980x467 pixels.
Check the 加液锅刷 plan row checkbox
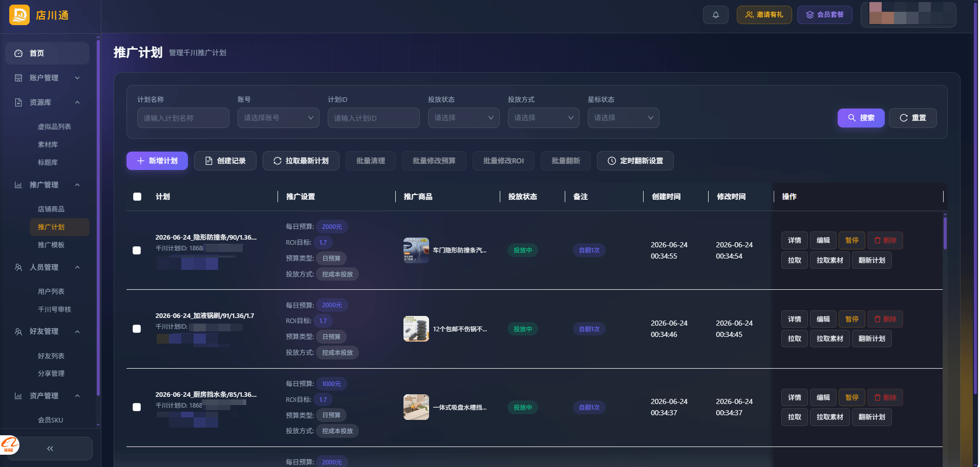[x=137, y=329]
